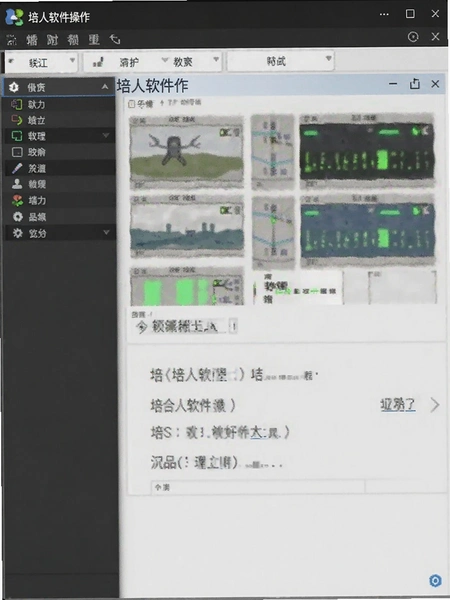
Task: Click the line starting 培合人软件
Action: click(193, 405)
